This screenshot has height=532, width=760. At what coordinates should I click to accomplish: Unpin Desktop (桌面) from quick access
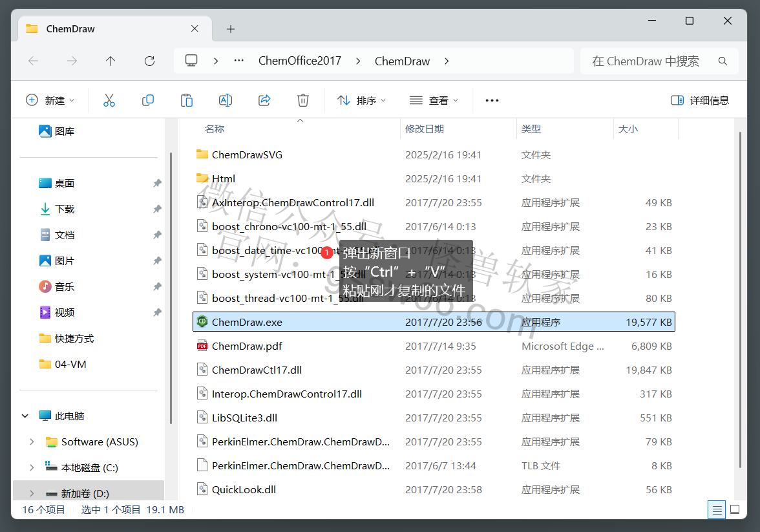(157, 184)
